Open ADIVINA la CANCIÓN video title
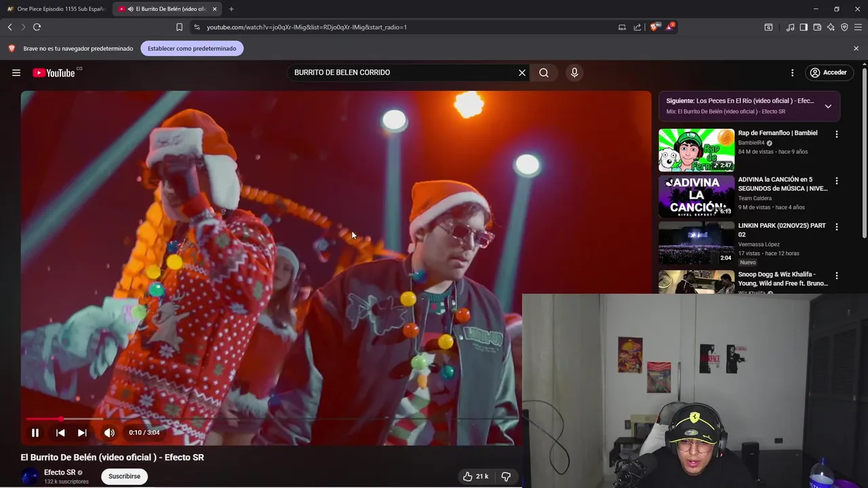The image size is (868, 488). pos(783,184)
